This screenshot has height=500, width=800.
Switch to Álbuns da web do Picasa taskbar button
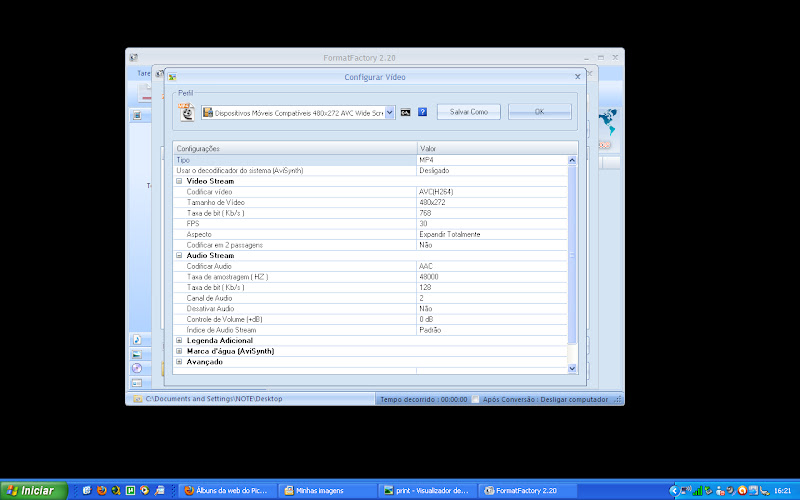228,490
